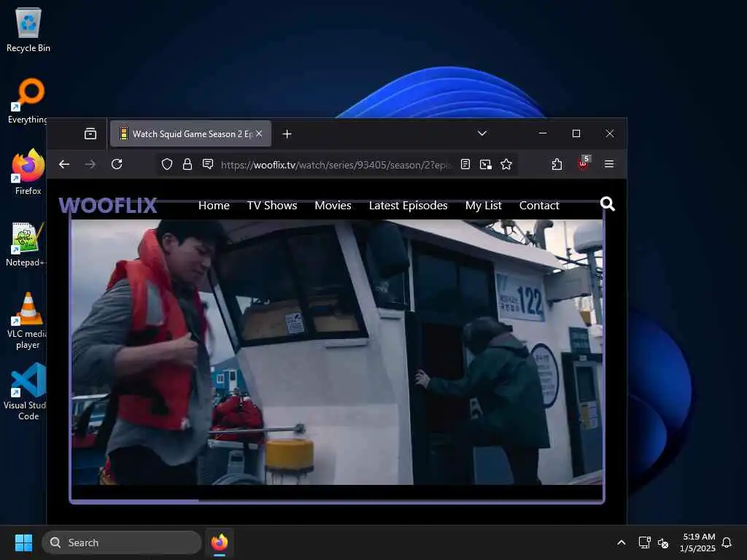747x560 pixels.
Task: Click the Firefox View icon in tab bar
Action: (x=90, y=134)
